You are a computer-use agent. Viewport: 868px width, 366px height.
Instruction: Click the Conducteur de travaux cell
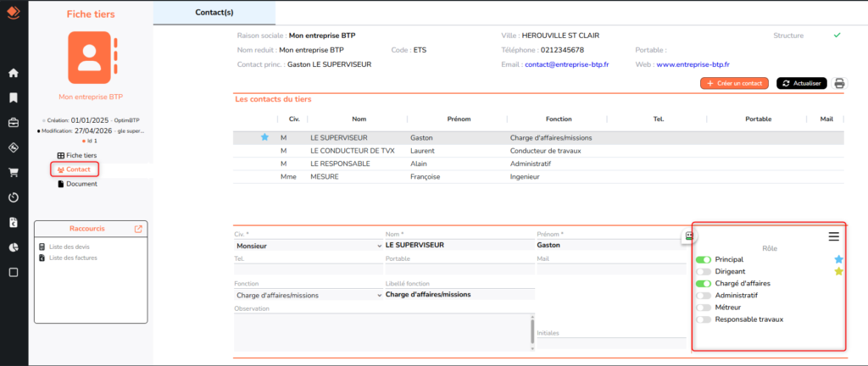pyautogui.click(x=546, y=150)
